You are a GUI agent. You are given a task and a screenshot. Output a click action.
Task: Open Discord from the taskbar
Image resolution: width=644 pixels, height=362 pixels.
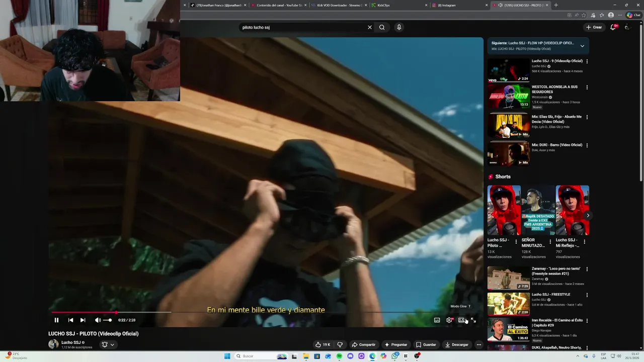click(350, 356)
